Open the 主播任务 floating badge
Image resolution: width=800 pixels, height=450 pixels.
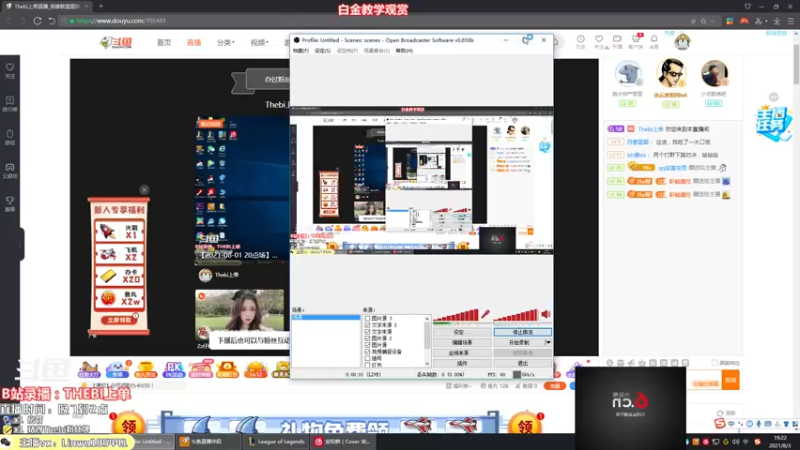click(x=774, y=123)
